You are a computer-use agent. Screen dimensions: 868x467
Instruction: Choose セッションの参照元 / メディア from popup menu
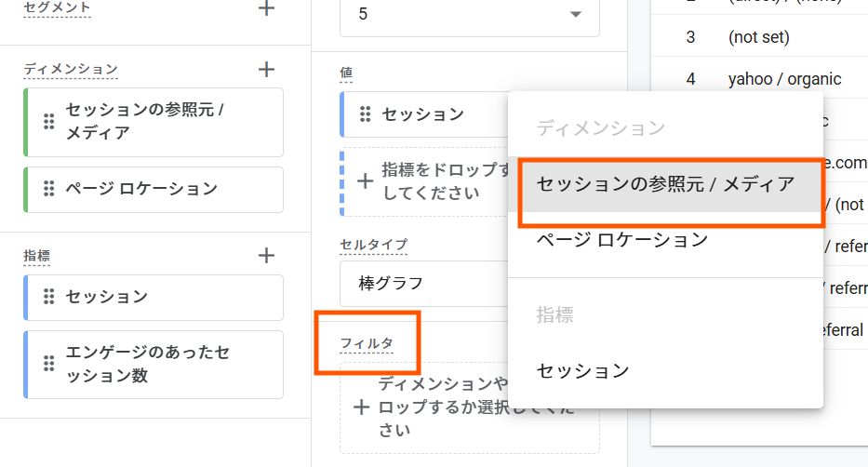coord(665,184)
